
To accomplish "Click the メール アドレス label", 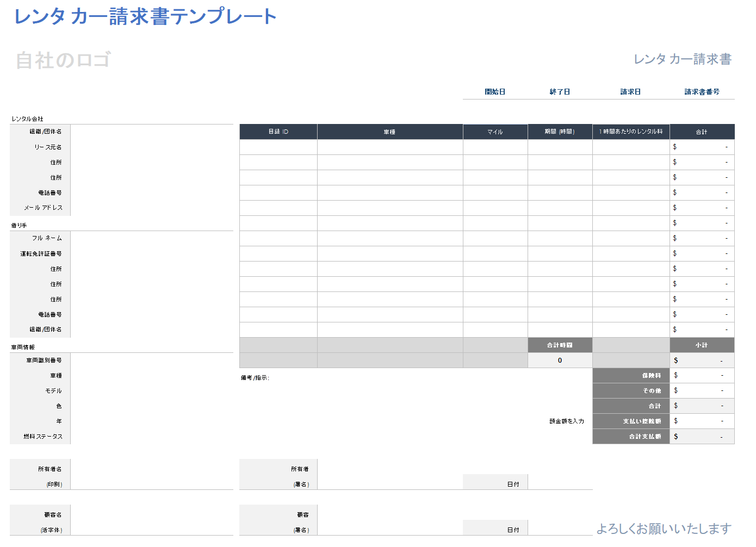I will [43, 208].
